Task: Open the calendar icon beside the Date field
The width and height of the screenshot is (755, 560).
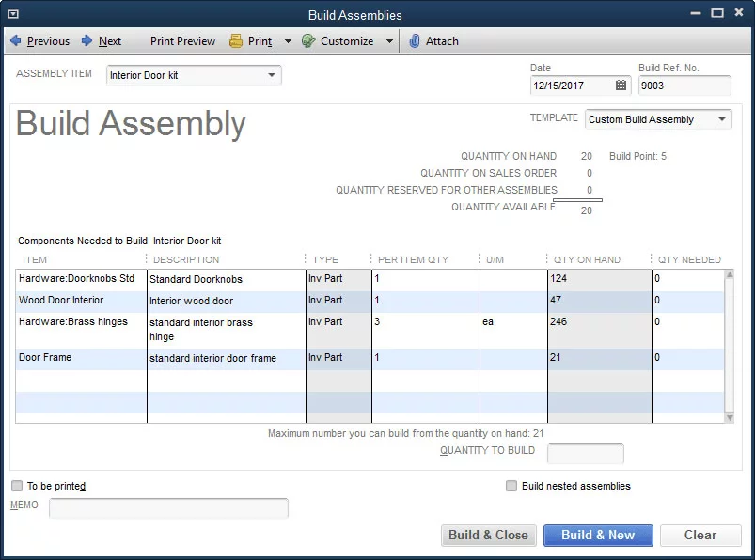Action: coord(621,86)
